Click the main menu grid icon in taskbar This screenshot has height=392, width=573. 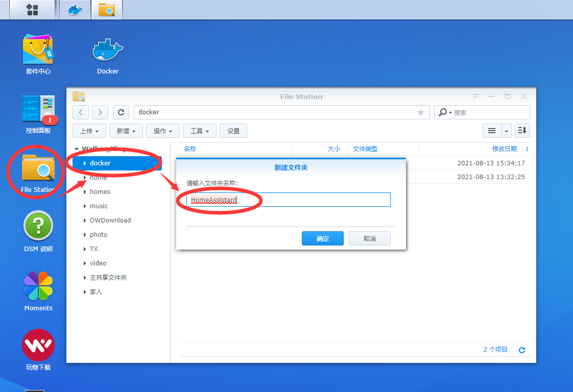[x=32, y=10]
